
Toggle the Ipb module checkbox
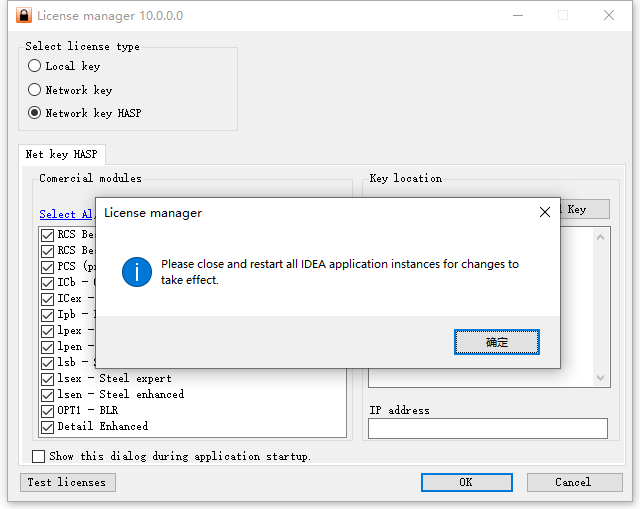pos(47,315)
